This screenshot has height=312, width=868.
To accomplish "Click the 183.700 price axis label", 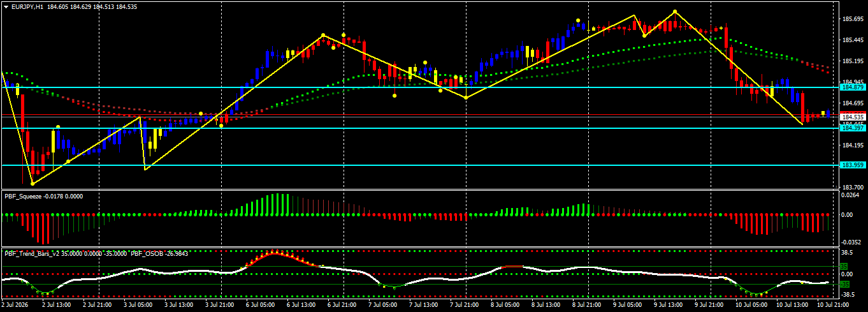I will click(x=853, y=187).
